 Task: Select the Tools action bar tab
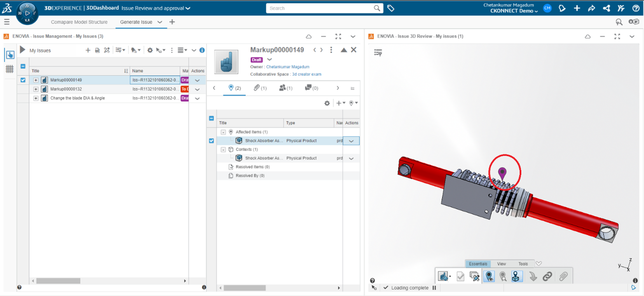pos(523,264)
